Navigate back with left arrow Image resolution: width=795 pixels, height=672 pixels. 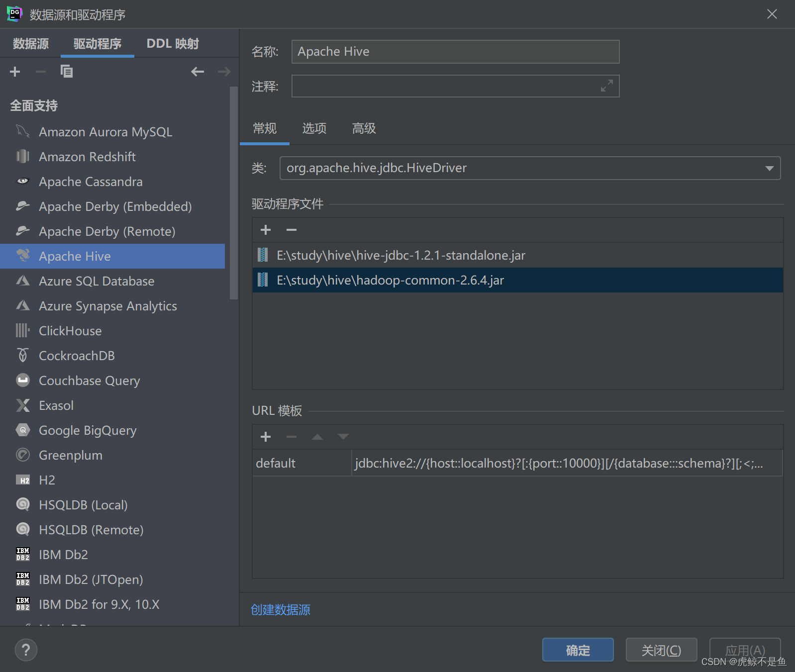[x=198, y=72]
